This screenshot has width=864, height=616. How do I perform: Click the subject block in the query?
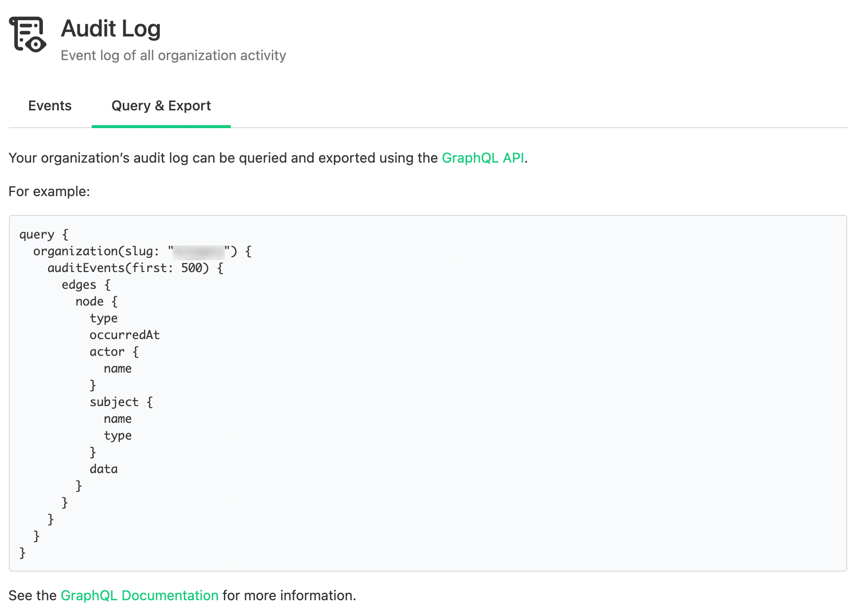coord(114,402)
